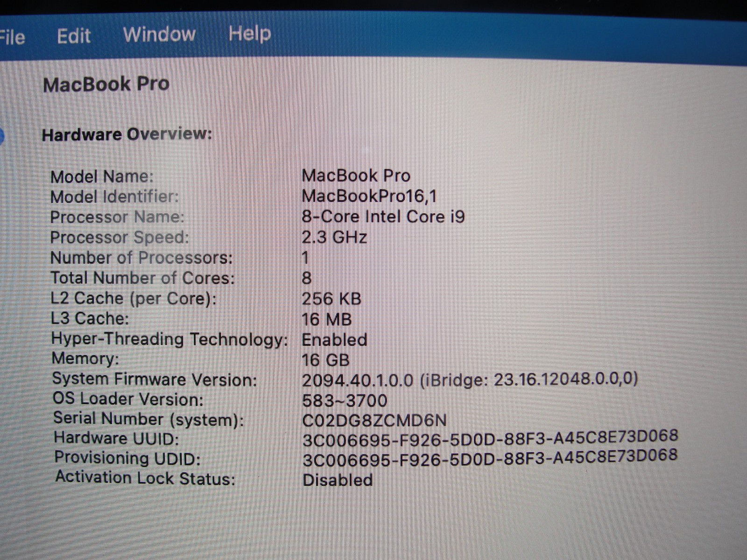Select the Hyper-Threading Technology label
The height and width of the screenshot is (560, 747).
[169, 339]
